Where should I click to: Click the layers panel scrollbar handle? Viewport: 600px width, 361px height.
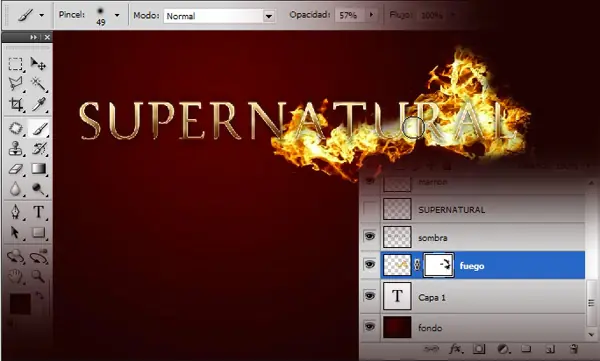pyautogui.click(x=592, y=302)
